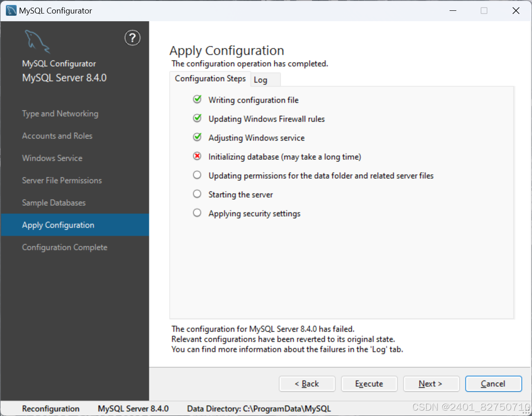Click the 'Apply Configuration' page heading

pyautogui.click(x=227, y=50)
